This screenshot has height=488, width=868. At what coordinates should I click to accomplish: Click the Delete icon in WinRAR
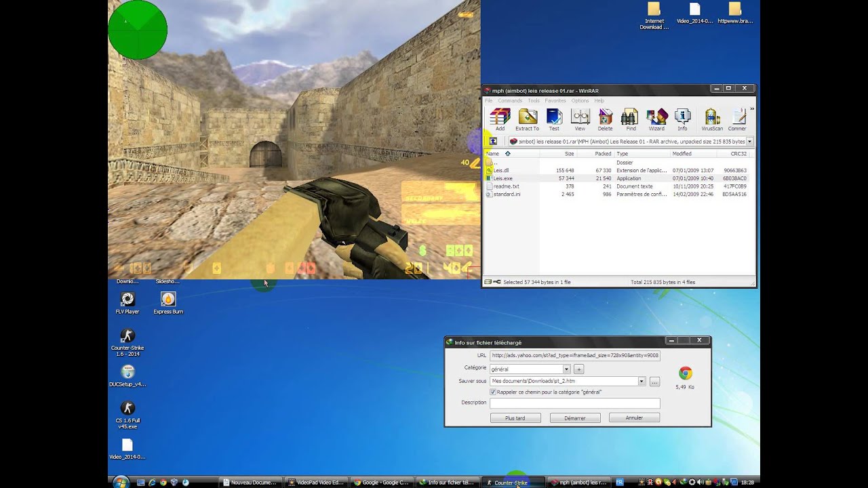coord(605,119)
